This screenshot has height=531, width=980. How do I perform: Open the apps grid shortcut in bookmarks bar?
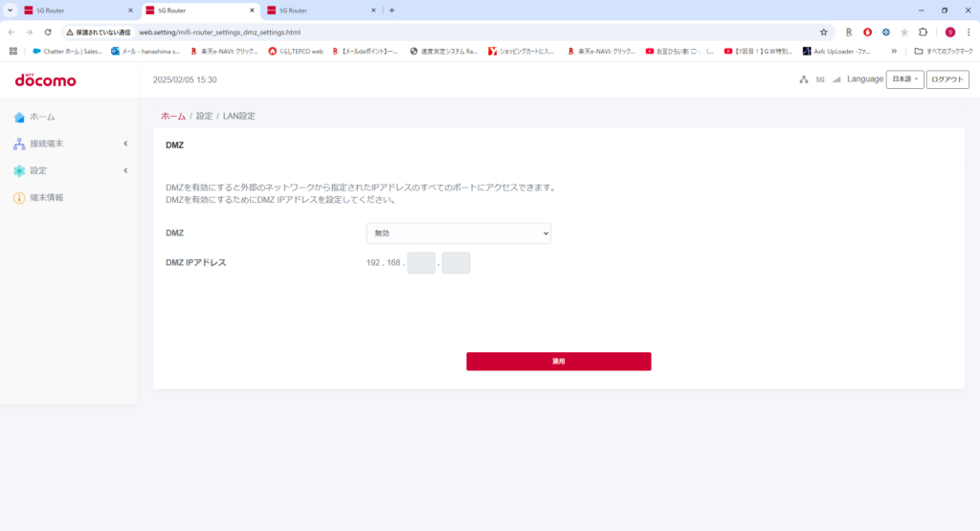[x=13, y=52]
